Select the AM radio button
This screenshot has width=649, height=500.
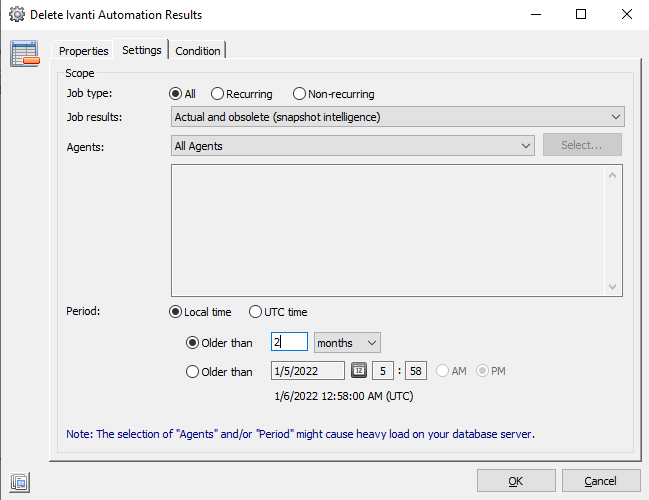click(442, 371)
